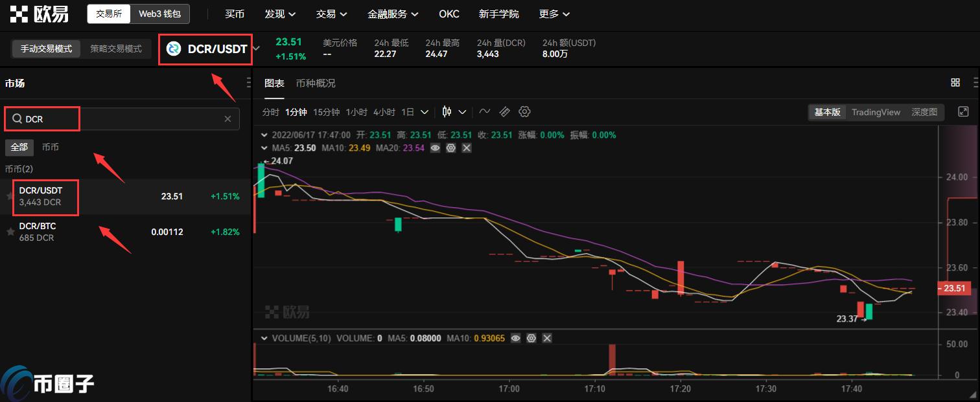The width and height of the screenshot is (980, 402).
Task: Switch chart to TradingView
Action: (876, 112)
